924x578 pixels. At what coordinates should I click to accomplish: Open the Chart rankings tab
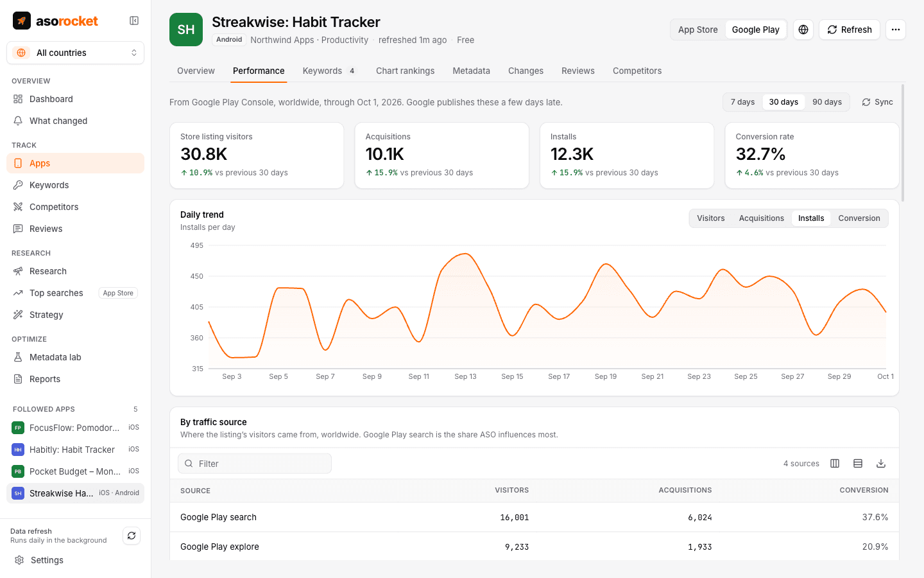[405, 71]
